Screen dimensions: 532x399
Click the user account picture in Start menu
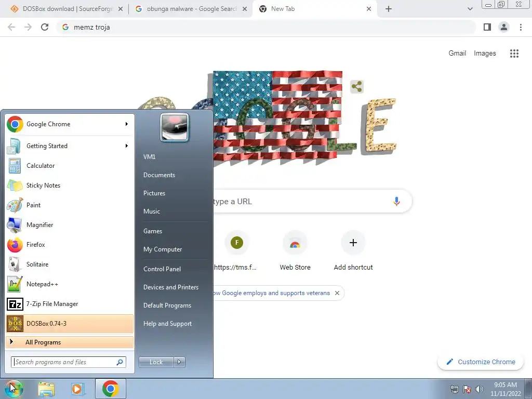[x=175, y=128]
